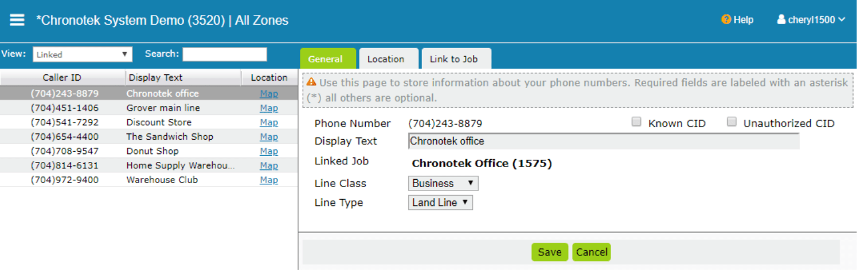Image resolution: width=868 pixels, height=273 pixels.
Task: Enable the Known CID checkbox
Action: (636, 122)
